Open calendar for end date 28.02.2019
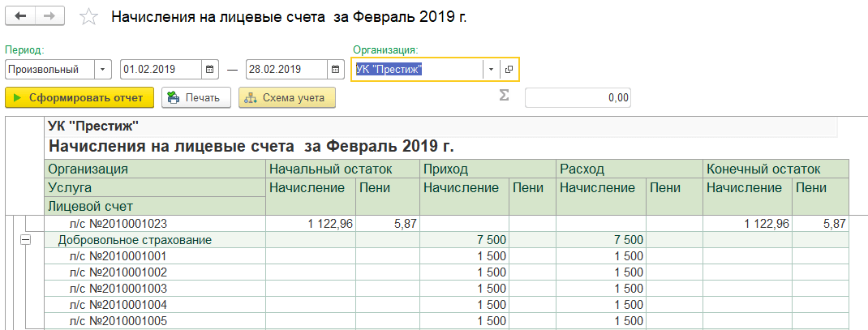 (x=335, y=70)
